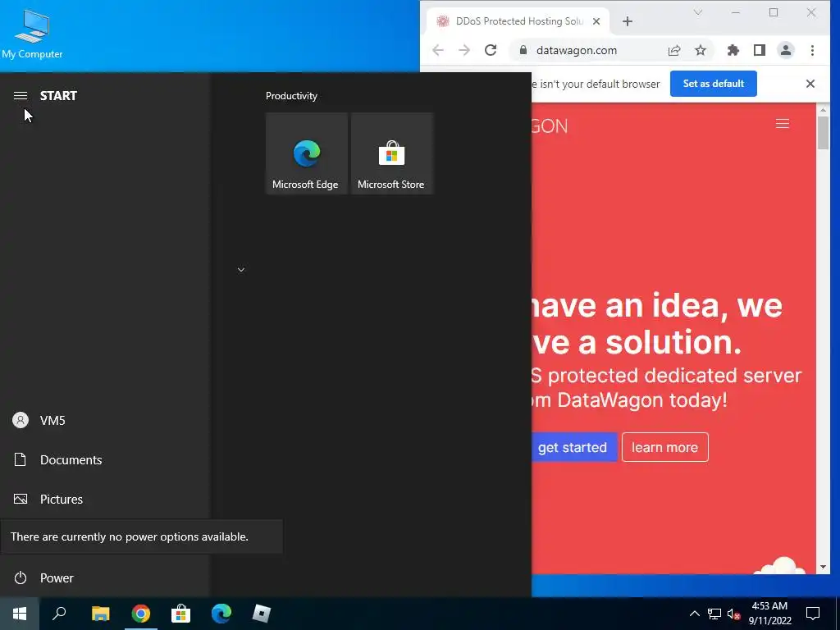The width and height of the screenshot is (840, 630).
Task: Expand the Start menu hamburger icon
Action: point(21,95)
